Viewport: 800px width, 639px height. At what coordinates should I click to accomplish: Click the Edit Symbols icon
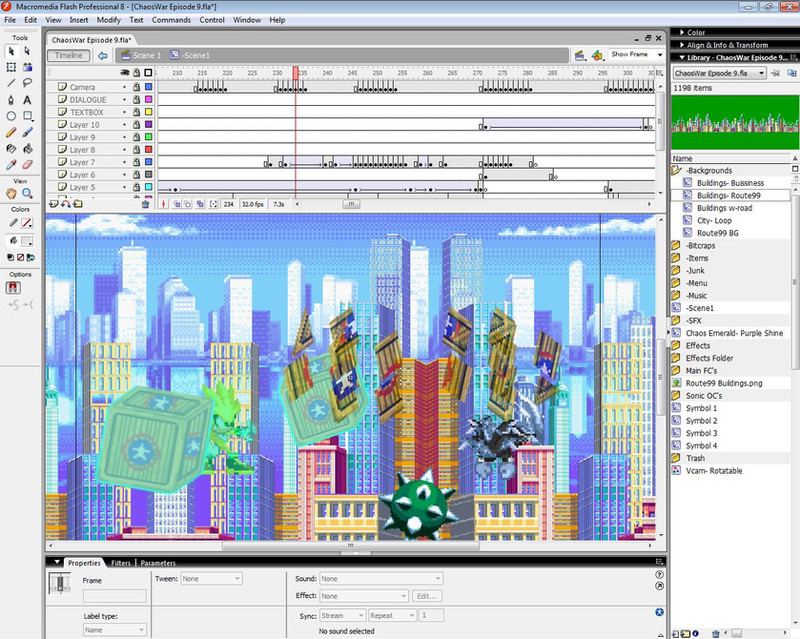597,55
